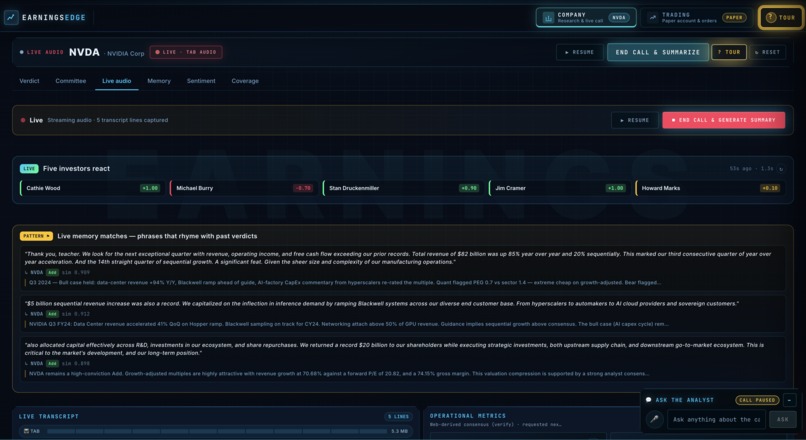Minimize the Ask the Analyst panel
The height and width of the screenshot is (440, 806).
(790, 399)
